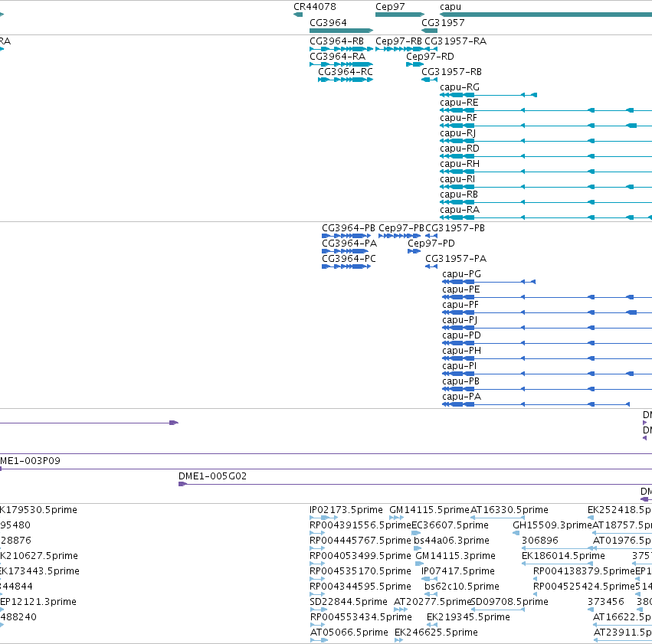Click EST GH15509.3prime
This screenshot has height=644, width=652.
(552, 525)
